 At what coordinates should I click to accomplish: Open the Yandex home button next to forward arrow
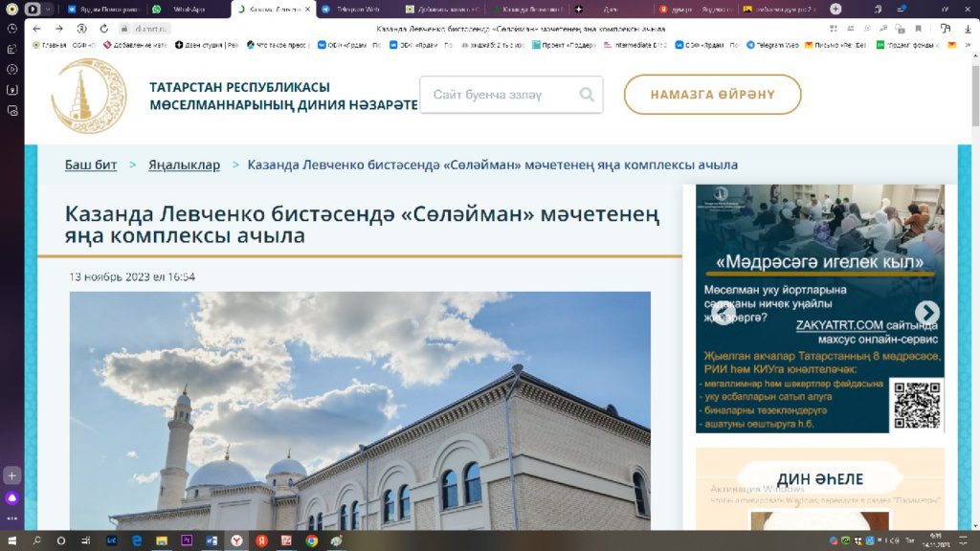[81, 29]
